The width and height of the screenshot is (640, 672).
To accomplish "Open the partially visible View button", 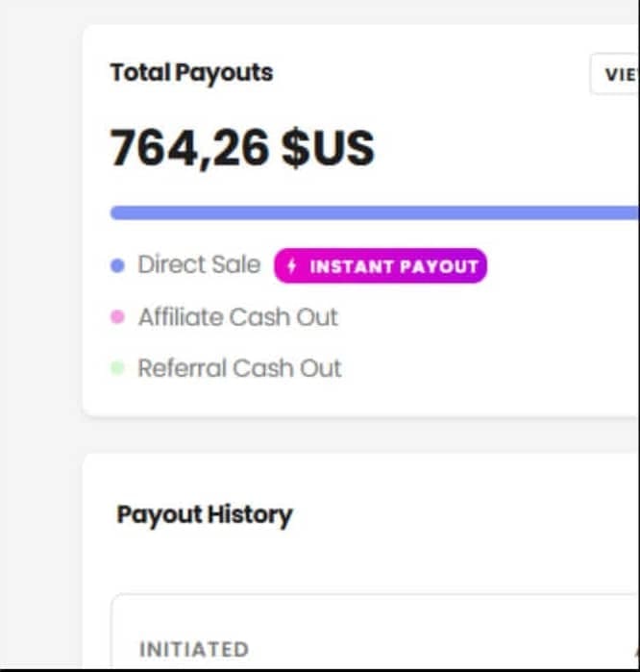I will pos(615,74).
